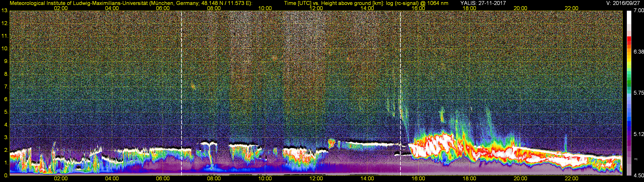The image size is (644, 182).
Task: Click the 04:00 label on the bottom time axis
Action: click(112, 179)
